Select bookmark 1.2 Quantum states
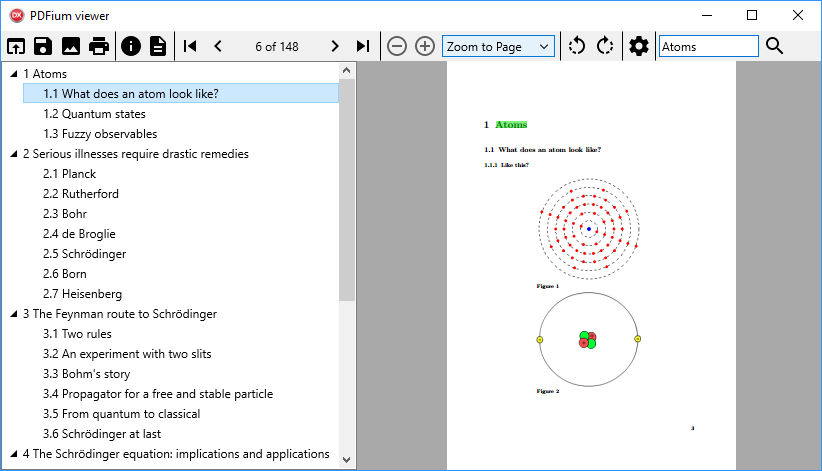 pos(94,114)
